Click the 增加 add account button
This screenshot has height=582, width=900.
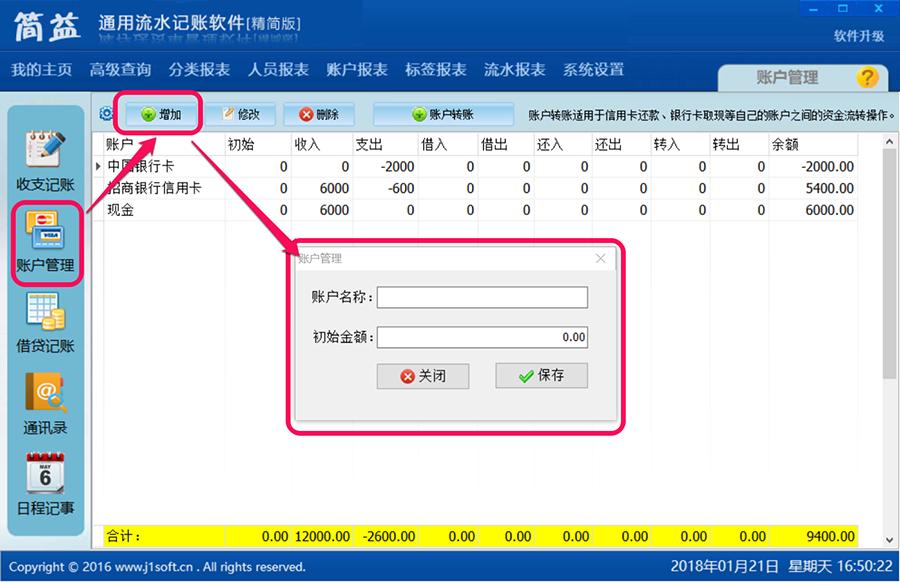point(162,114)
